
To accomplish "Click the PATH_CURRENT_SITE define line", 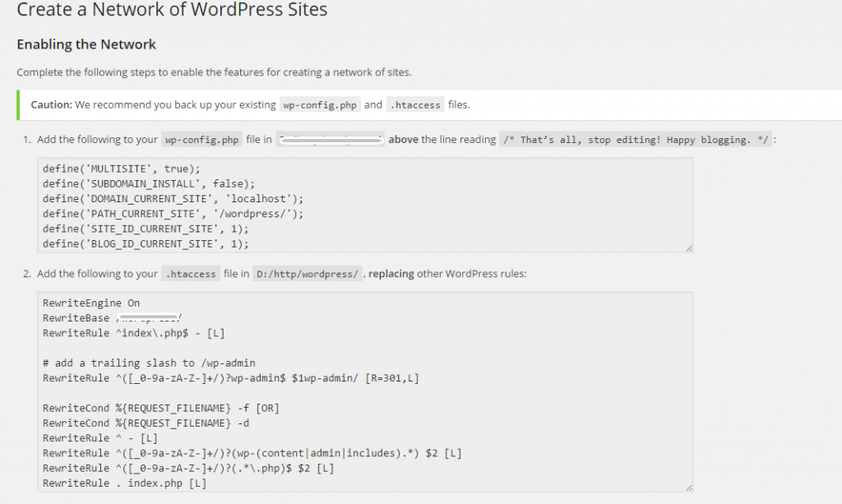I will [173, 214].
